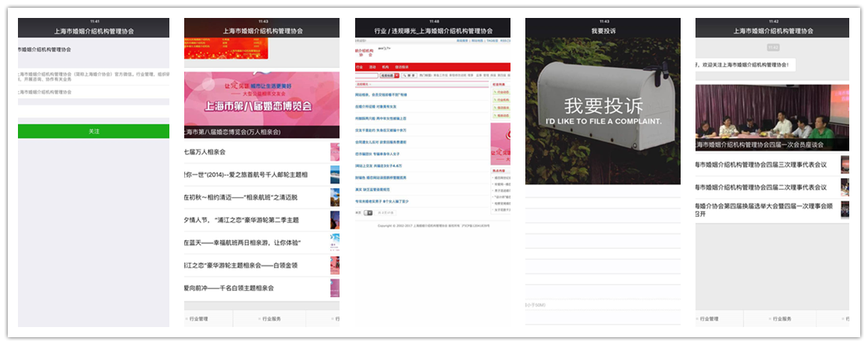This screenshot has width=868, height=345.
Task: Open the 行业服务 menu on the second screen
Action: 269,319
